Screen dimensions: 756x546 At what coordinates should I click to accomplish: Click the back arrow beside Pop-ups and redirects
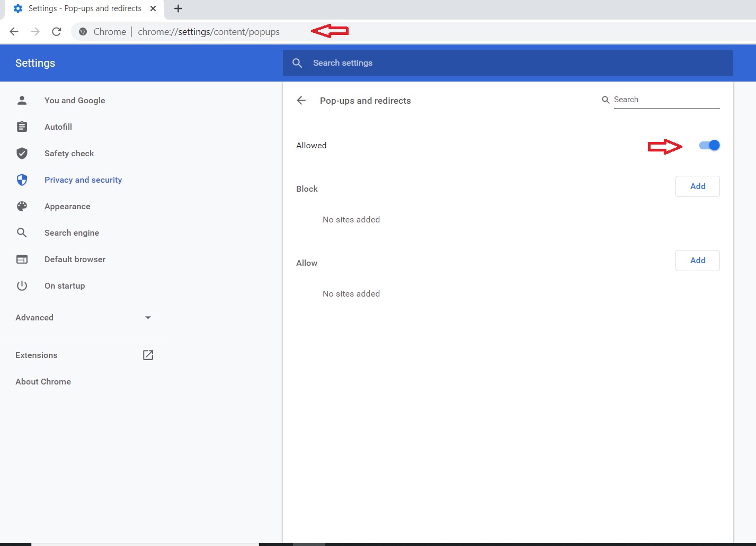point(301,101)
